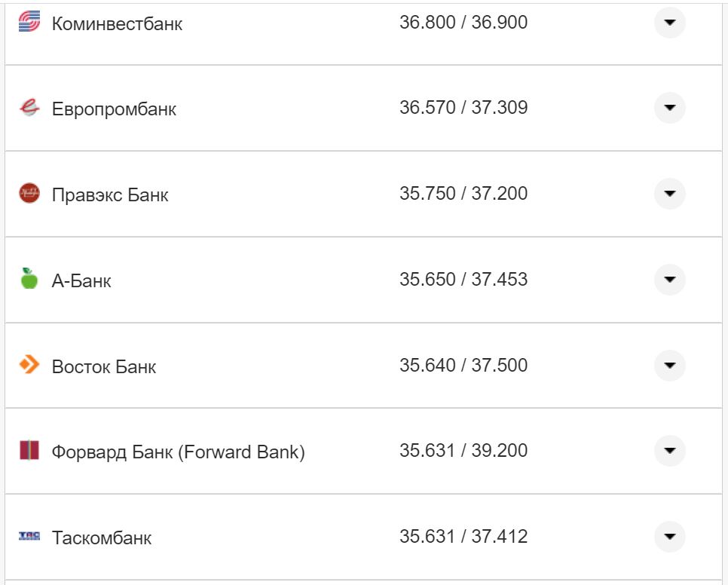Click the Форвард Банк logo icon
The image size is (728, 585).
[x=29, y=451]
